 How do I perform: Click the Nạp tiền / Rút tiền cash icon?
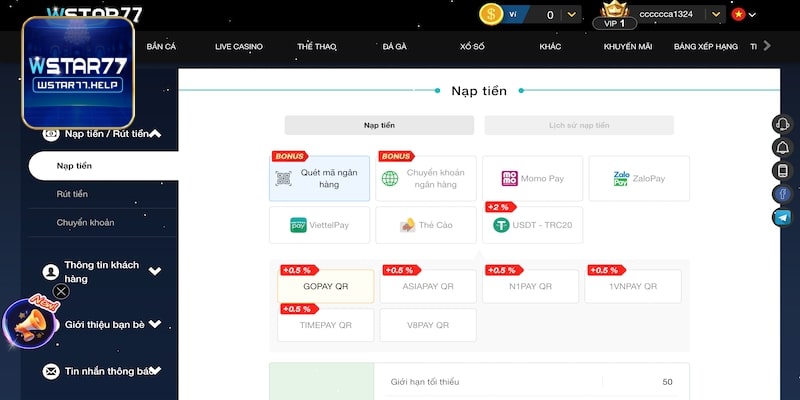click(51, 134)
